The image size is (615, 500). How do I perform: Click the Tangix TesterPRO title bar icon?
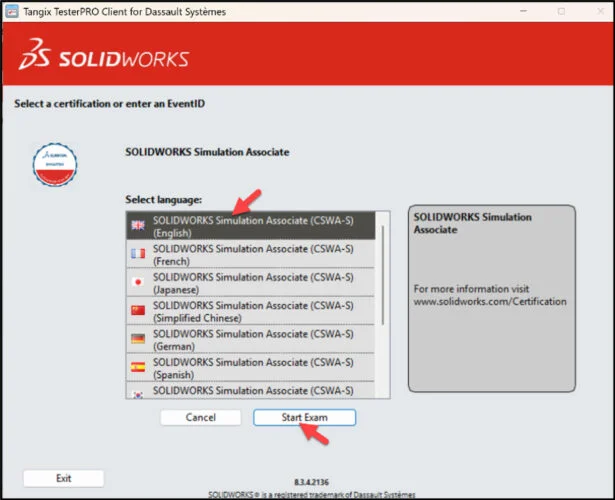(x=13, y=11)
